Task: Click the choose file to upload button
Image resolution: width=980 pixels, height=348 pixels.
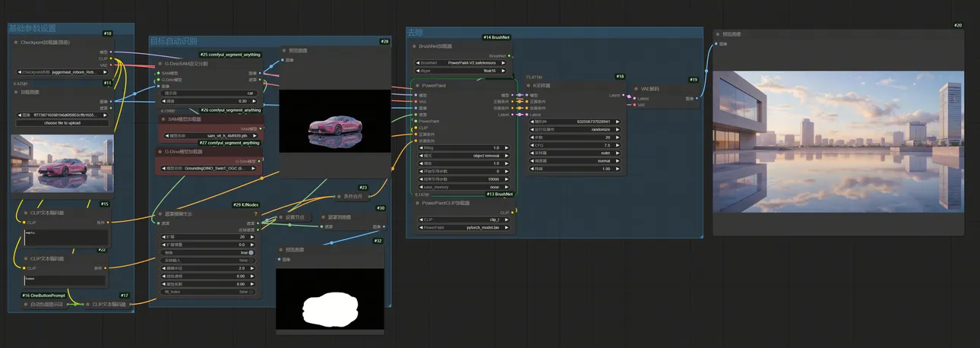Action: coord(62,123)
